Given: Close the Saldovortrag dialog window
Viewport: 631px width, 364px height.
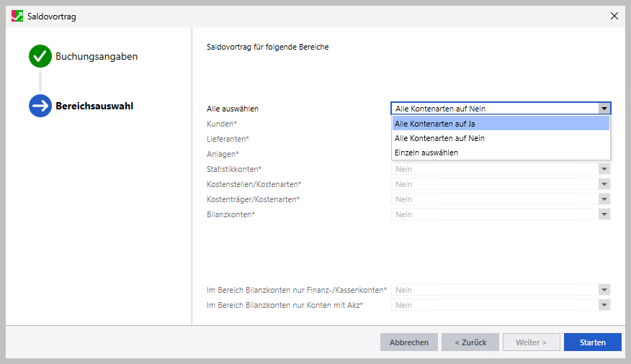Looking at the screenshot, I should [x=614, y=16].
